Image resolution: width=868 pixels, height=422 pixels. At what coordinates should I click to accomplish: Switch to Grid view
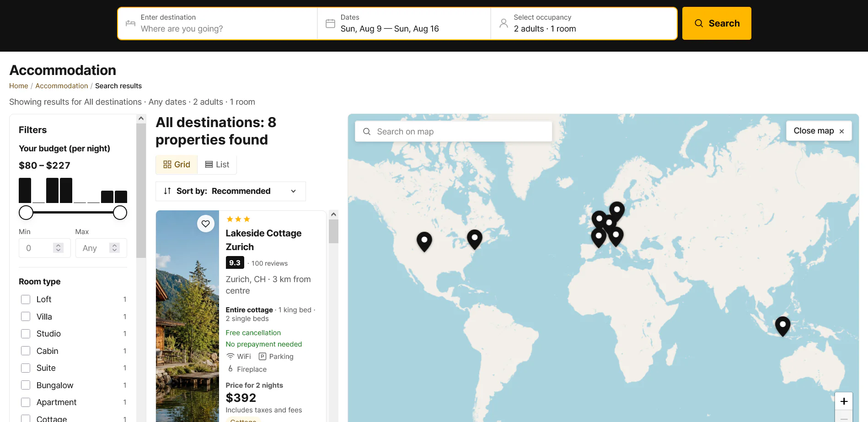tap(177, 165)
